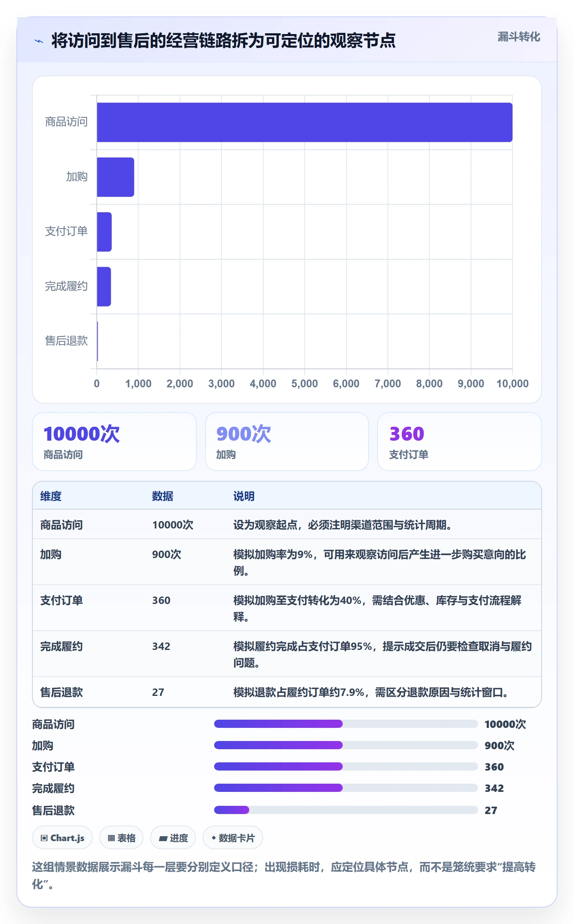The image size is (574, 924).
Task: Click the 支付订单 bar in chart
Action: coord(104,232)
